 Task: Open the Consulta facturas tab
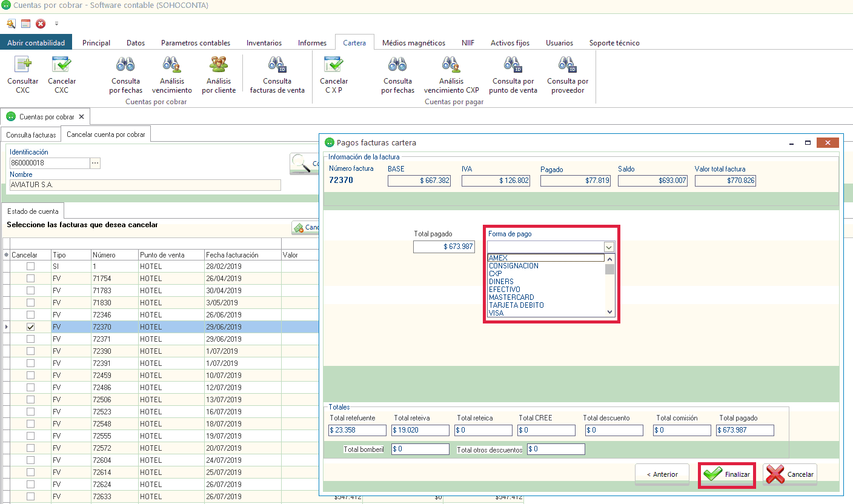point(31,134)
